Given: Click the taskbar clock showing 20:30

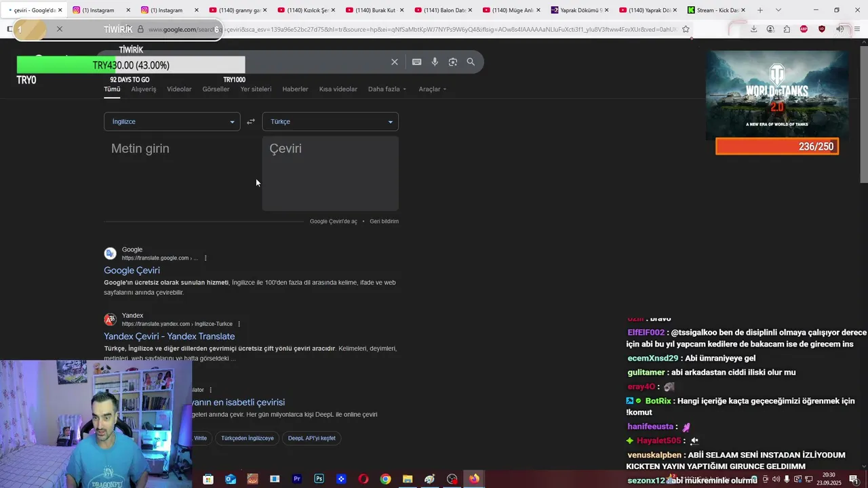Looking at the screenshot, I should pyautogui.click(x=829, y=479).
